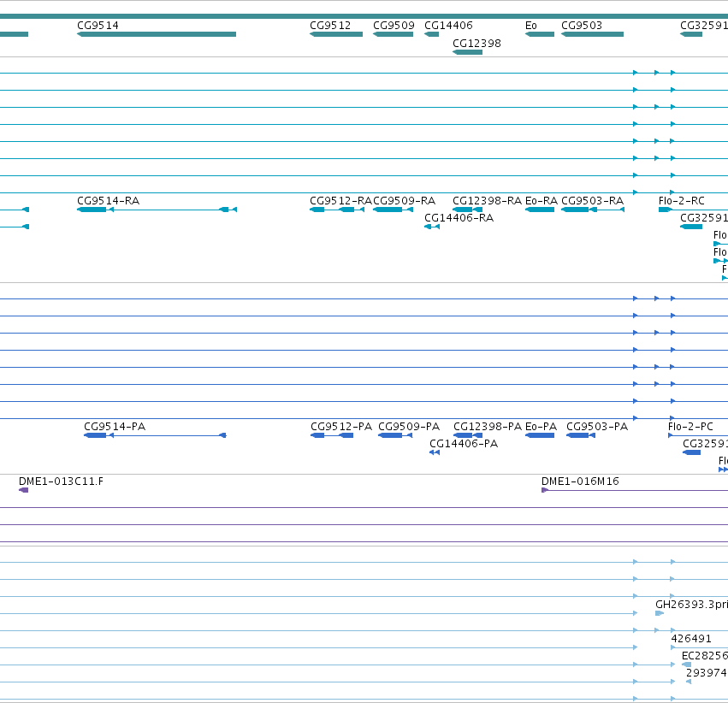728x703 pixels.
Task: Open the CG9503-RA transcript label
Action: (x=593, y=201)
